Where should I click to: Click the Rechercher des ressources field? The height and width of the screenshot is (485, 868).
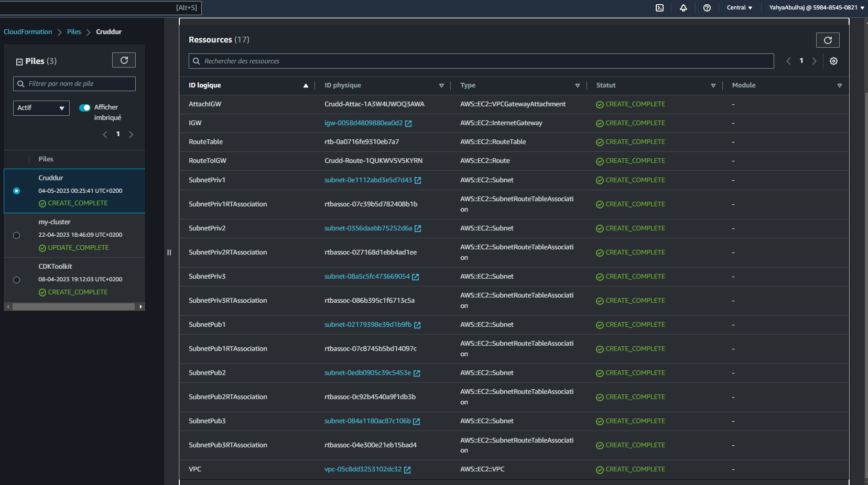481,61
